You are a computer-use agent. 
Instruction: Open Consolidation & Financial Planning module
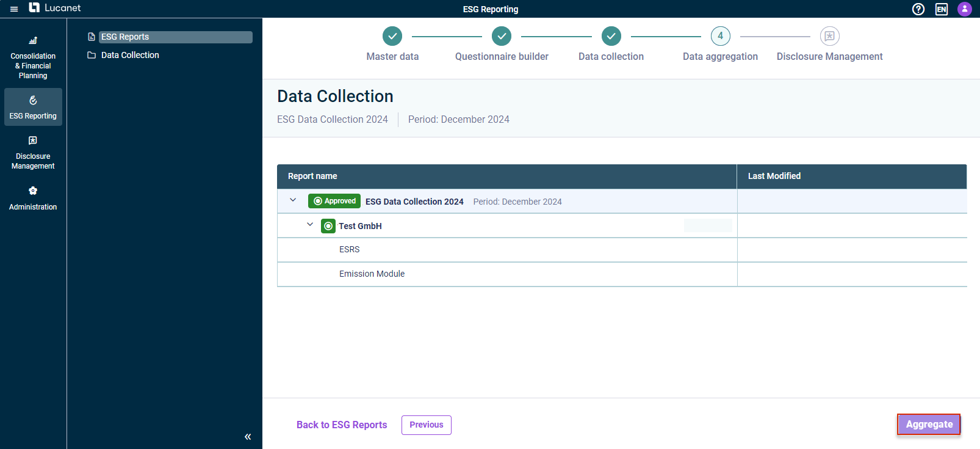pos(33,58)
